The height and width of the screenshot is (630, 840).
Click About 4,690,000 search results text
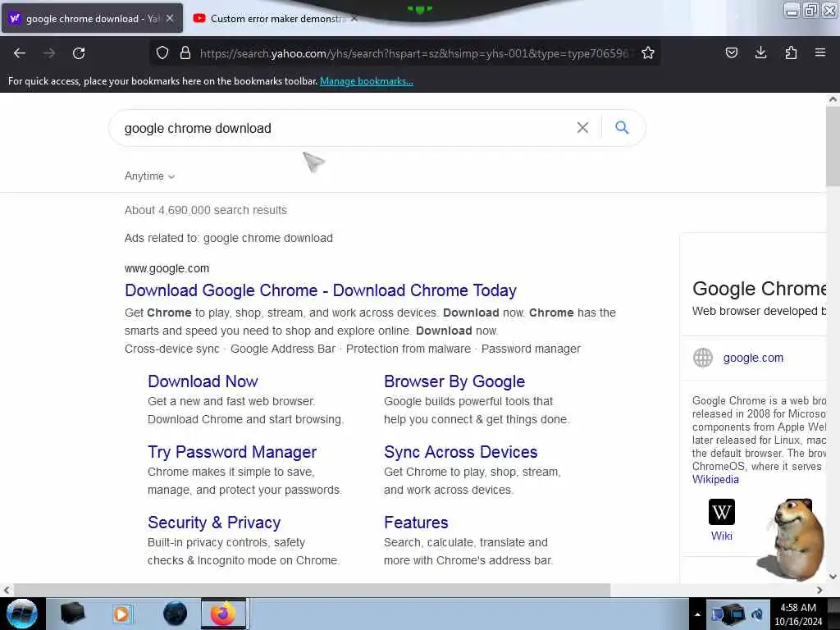point(206,210)
